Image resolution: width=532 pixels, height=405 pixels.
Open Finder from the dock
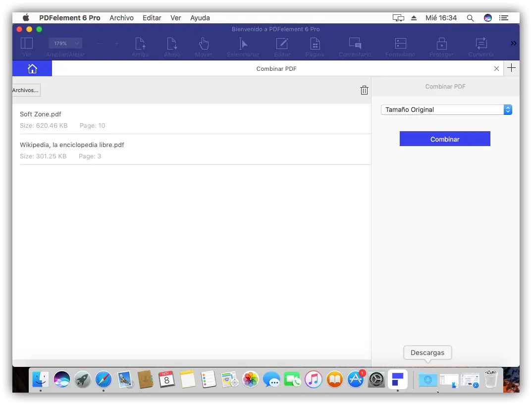41,379
